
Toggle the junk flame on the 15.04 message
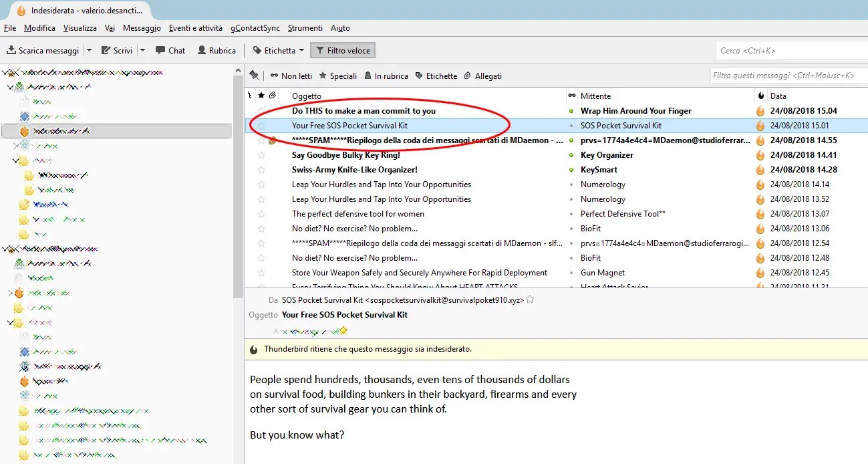[x=760, y=110]
